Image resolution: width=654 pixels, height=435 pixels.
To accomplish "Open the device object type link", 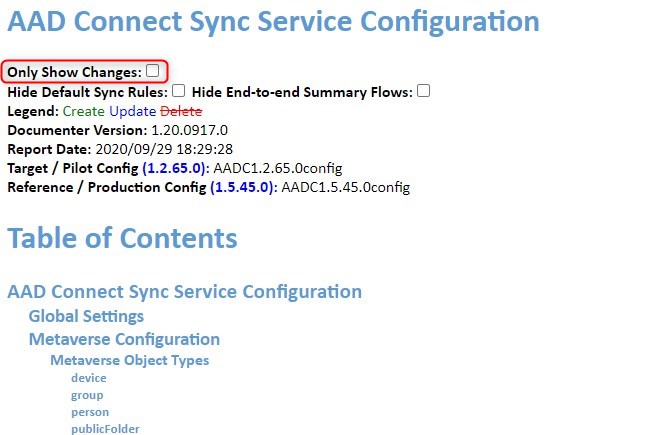I will (x=89, y=378).
